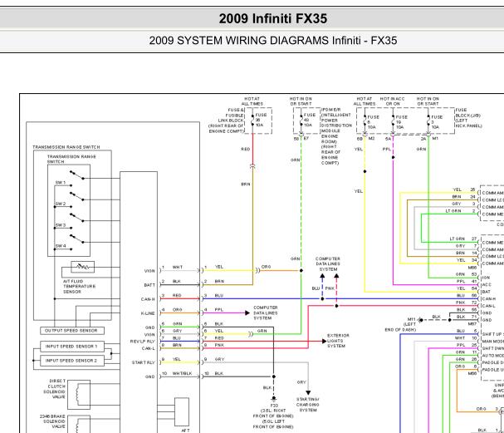Click the 'INPUT SPEED SENSOR 2' box
The image size is (504, 433).
point(72,361)
